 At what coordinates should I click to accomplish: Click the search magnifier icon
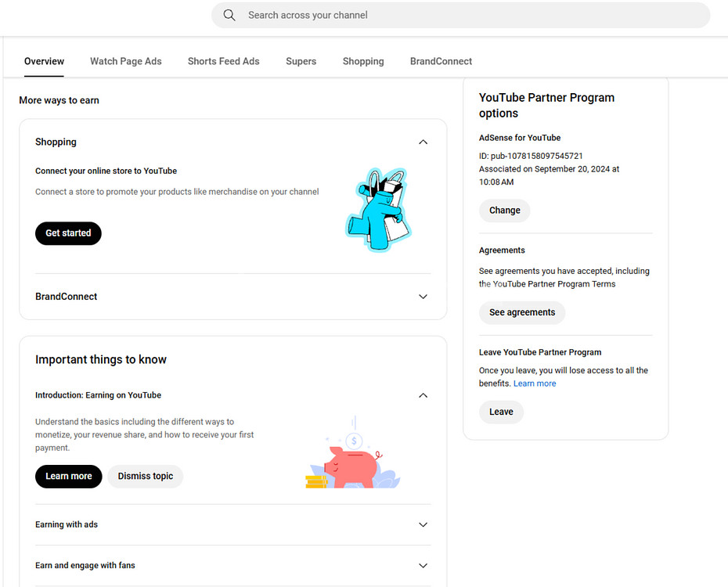(229, 16)
